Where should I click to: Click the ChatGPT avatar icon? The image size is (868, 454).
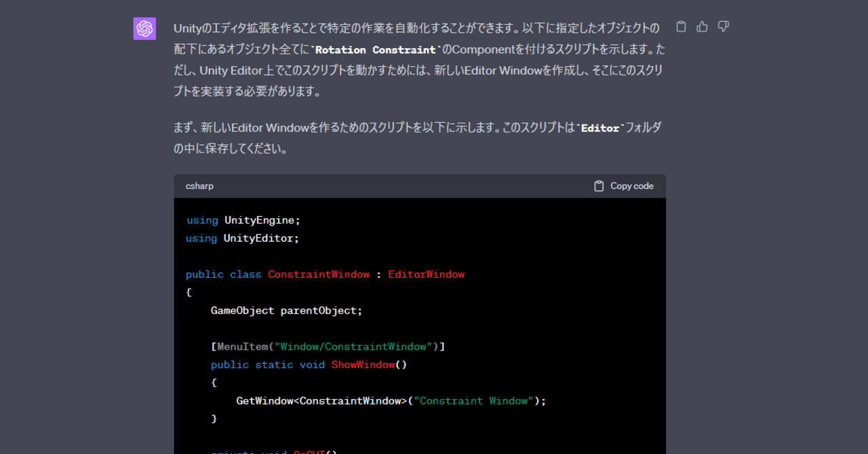[144, 28]
